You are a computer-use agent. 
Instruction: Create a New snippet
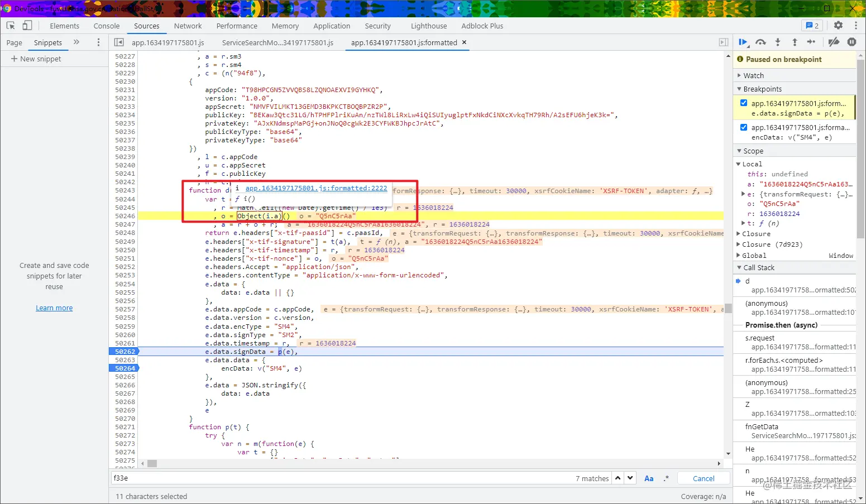[36, 59]
